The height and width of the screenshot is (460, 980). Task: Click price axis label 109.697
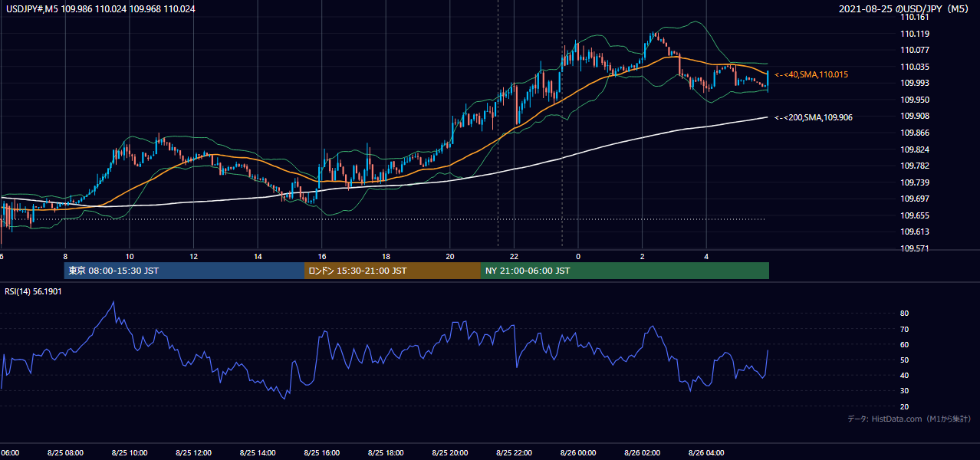915,199
